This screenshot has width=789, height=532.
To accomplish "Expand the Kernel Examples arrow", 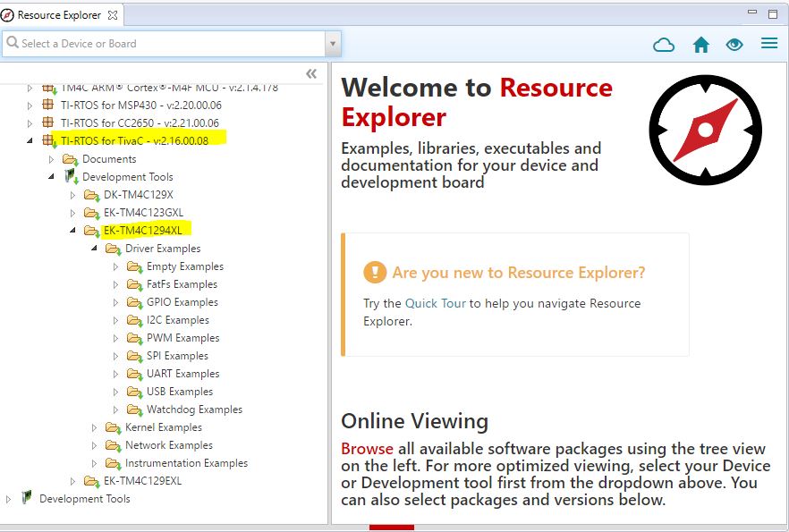I will (94, 428).
